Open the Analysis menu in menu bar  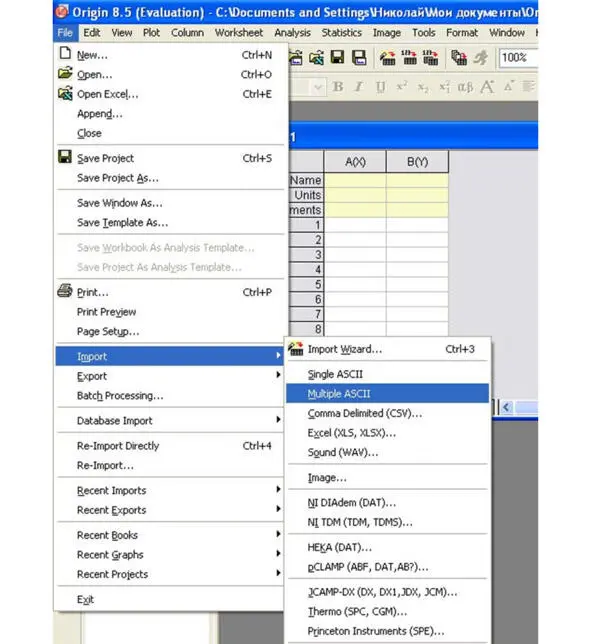292,33
